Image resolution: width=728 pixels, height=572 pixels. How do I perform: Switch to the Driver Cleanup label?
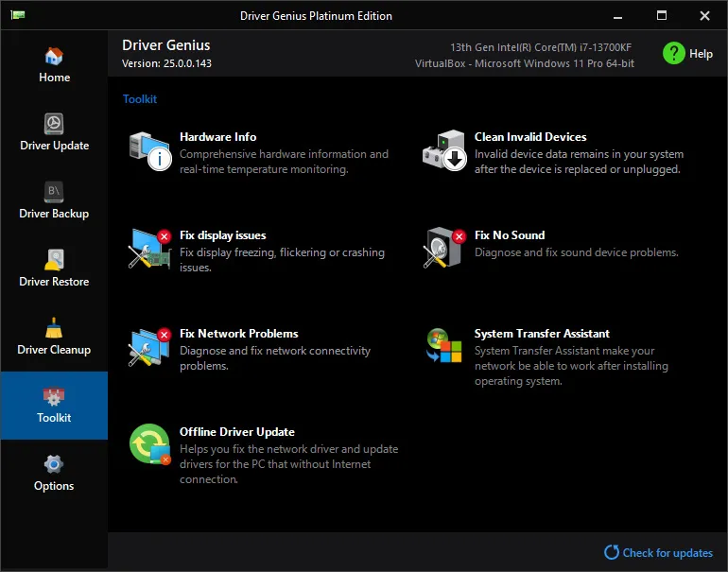(54, 350)
